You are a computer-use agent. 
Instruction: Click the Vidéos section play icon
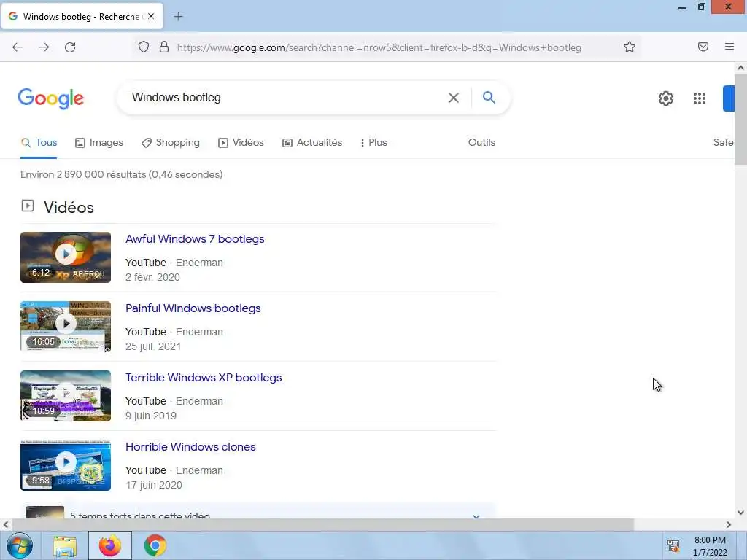point(28,206)
